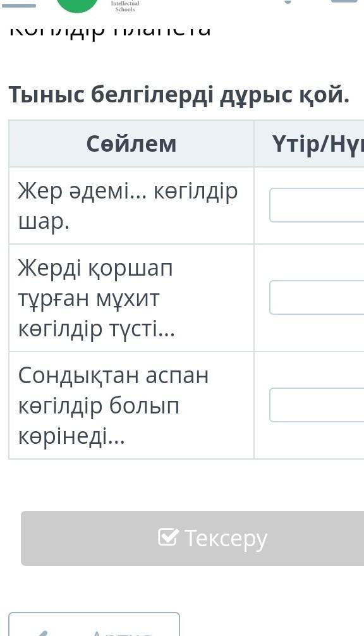This screenshot has width=364, height=636.
Task: Open the hamburger menu at top left
Action: coord(18,4)
